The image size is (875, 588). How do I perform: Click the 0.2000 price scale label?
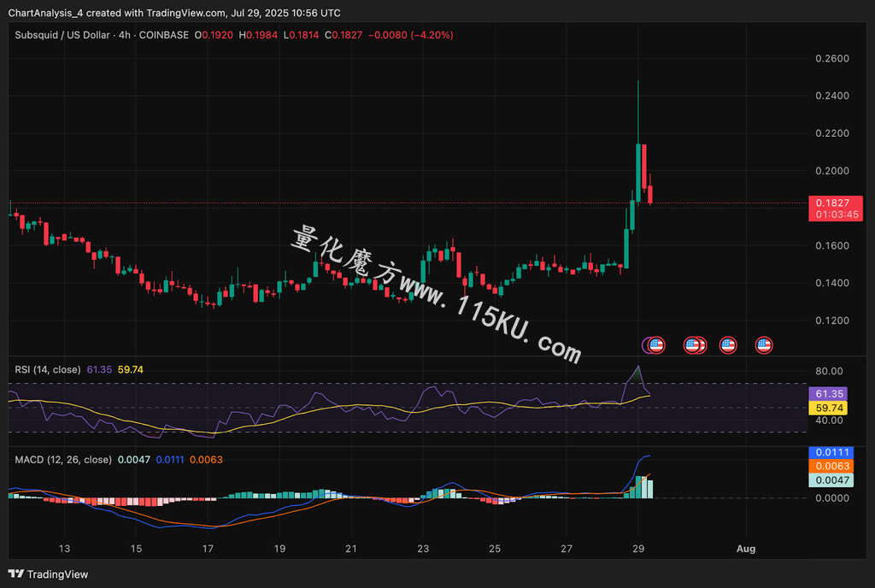click(x=832, y=171)
